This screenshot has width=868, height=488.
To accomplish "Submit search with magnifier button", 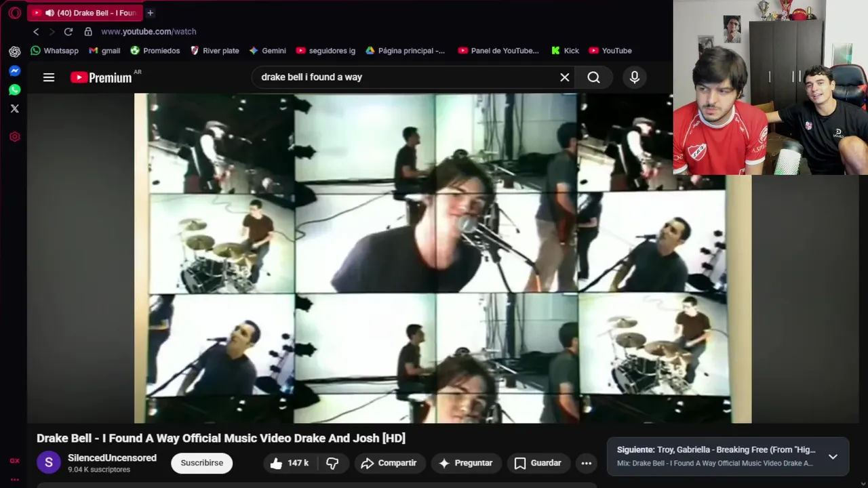I will pyautogui.click(x=593, y=77).
